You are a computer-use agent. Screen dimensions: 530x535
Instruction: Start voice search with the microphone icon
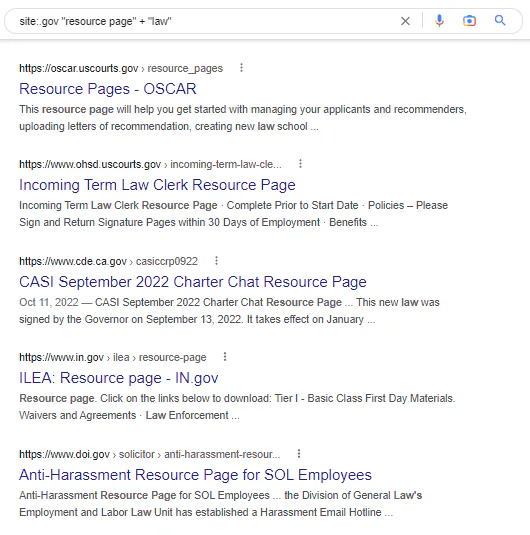[439, 21]
